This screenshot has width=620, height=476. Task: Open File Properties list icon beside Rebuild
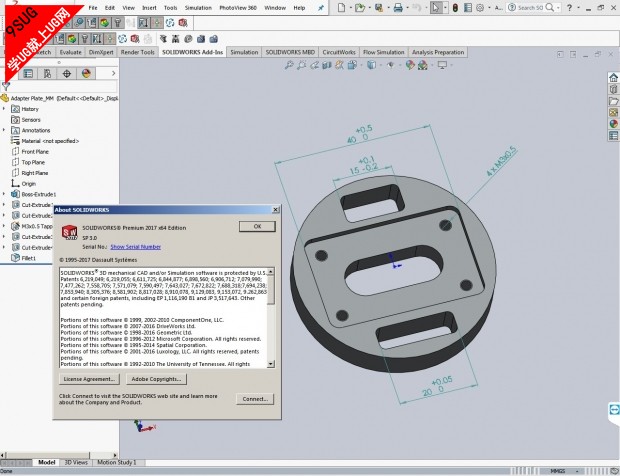click(x=468, y=8)
